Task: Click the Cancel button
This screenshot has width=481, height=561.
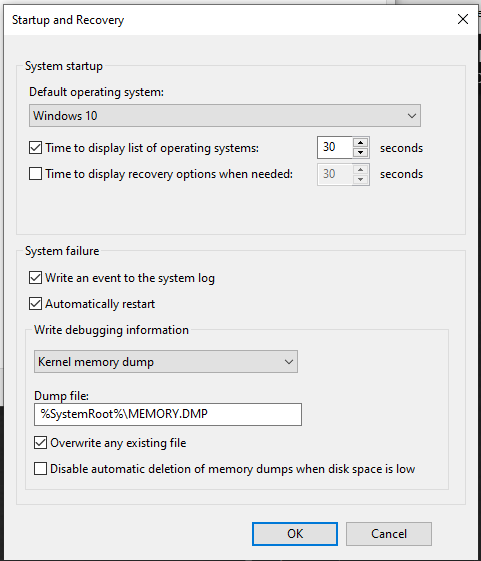Action: [x=389, y=534]
